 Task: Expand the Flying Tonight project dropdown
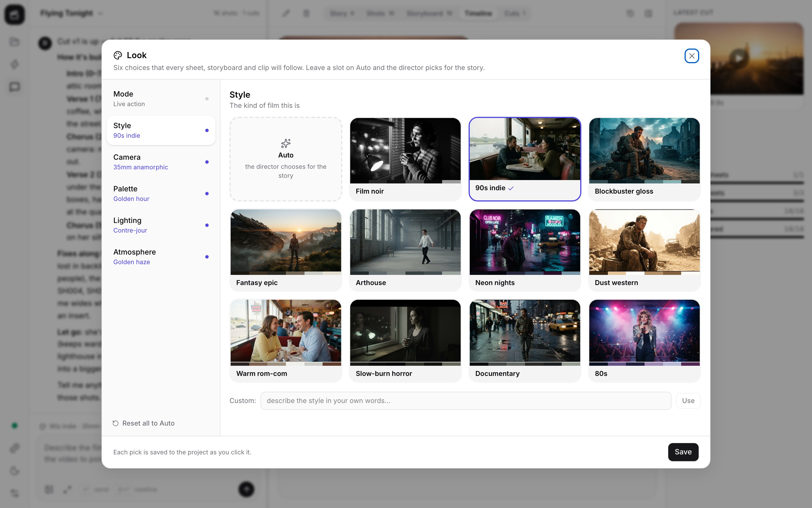pos(71,14)
